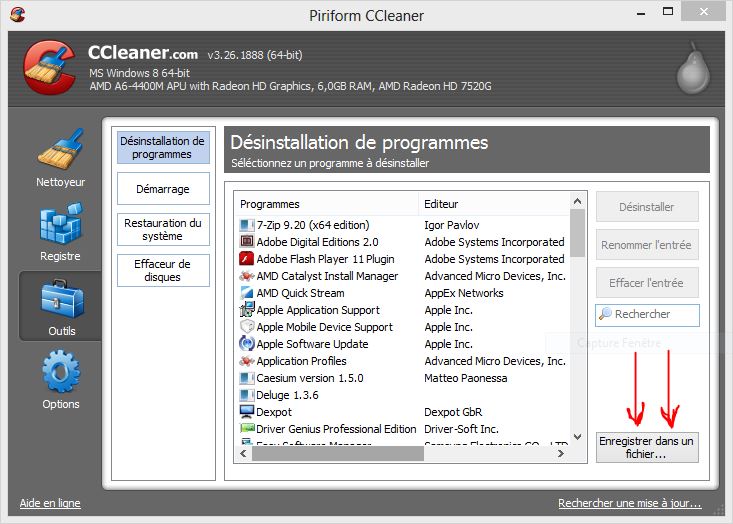
Task: Click Renommer l'entrée button
Action: tap(647, 244)
